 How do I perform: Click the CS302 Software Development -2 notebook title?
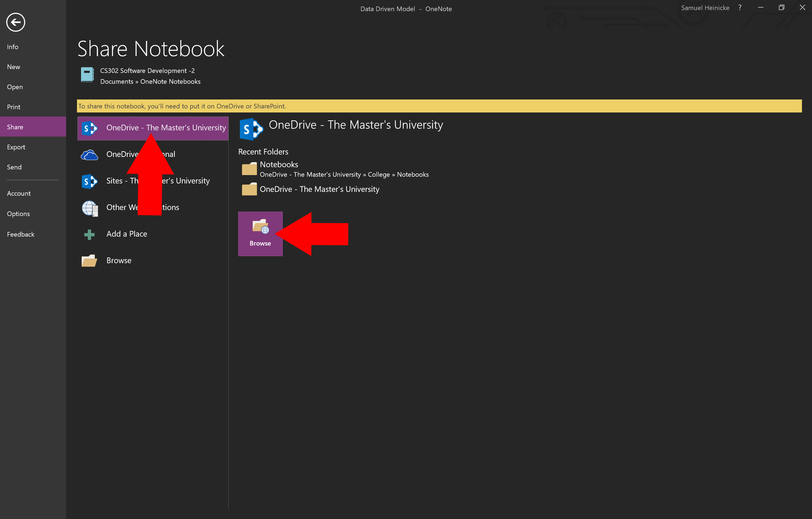click(x=147, y=70)
